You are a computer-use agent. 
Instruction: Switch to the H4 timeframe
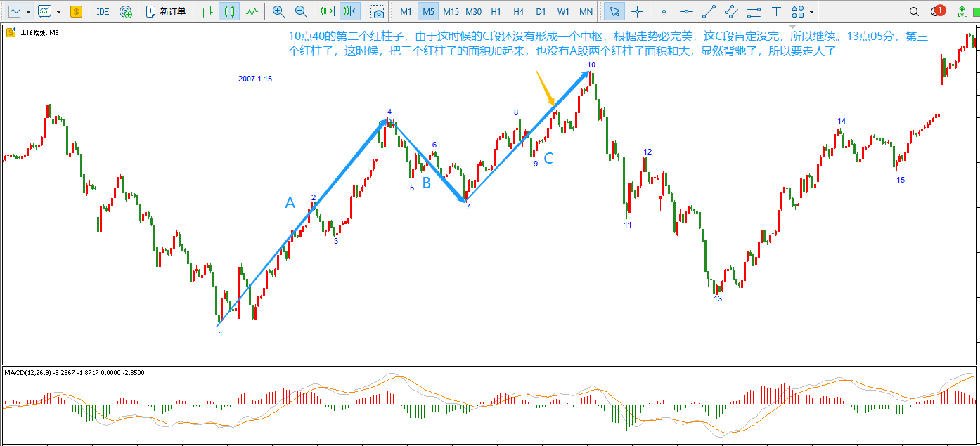tap(518, 11)
